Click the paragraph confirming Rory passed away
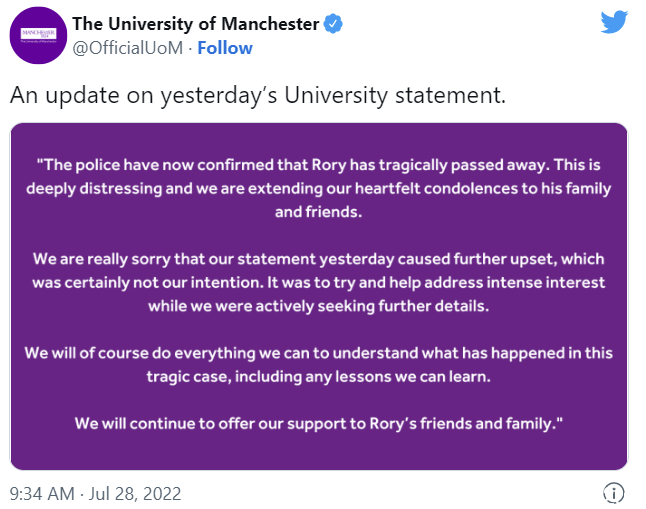 [319, 188]
